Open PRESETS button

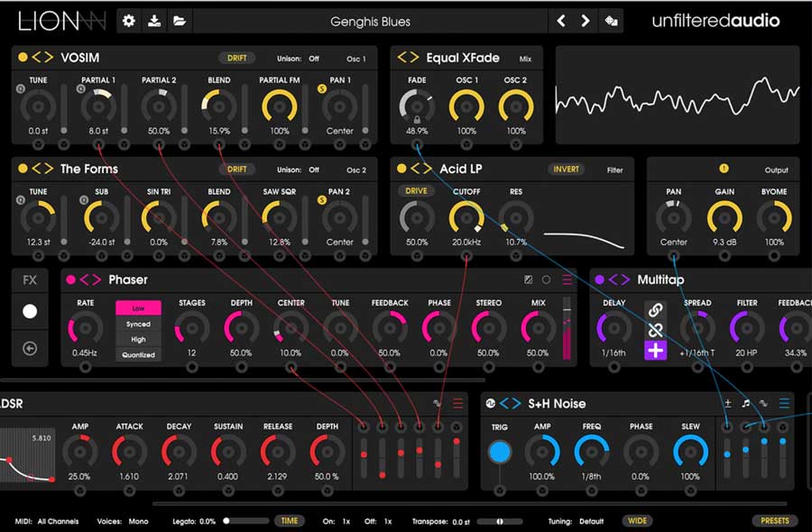pyautogui.click(x=775, y=520)
